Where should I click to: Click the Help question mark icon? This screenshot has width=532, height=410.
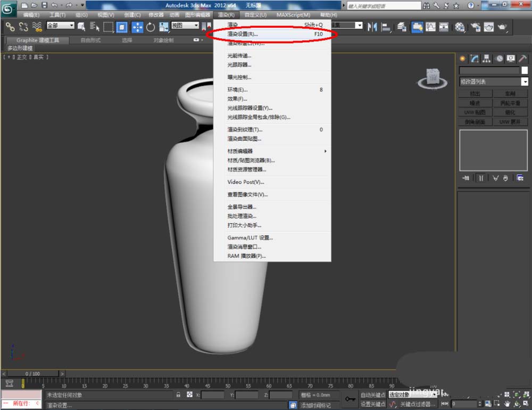[x=471, y=5]
